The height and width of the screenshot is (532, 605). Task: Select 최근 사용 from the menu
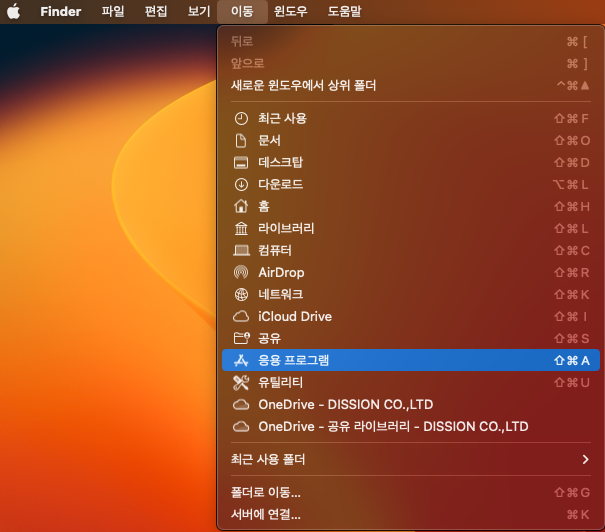(x=411, y=118)
